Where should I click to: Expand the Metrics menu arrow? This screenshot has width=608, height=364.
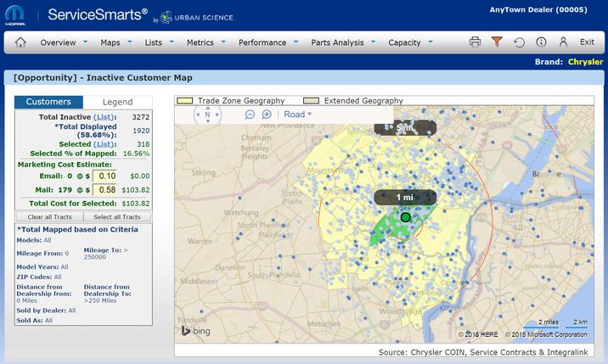point(223,42)
